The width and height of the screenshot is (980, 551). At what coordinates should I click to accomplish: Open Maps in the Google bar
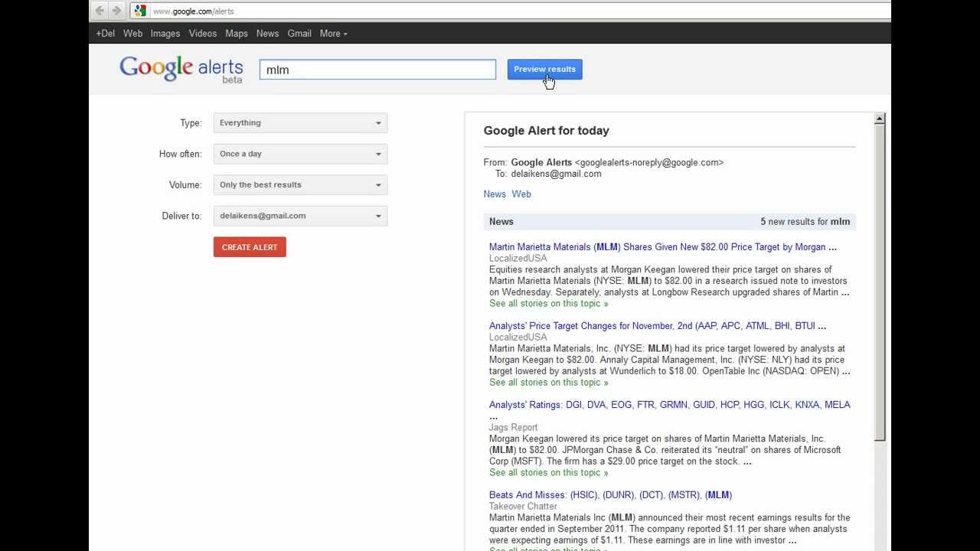(237, 34)
